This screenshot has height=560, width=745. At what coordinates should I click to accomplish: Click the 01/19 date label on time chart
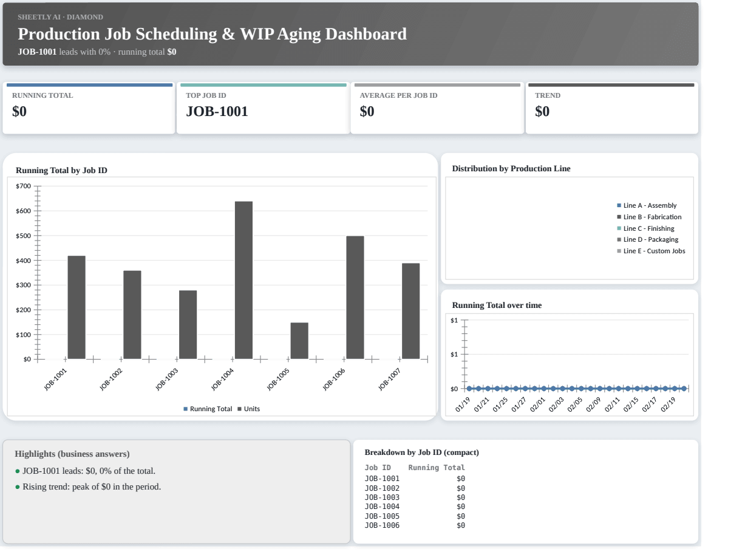tap(463, 404)
